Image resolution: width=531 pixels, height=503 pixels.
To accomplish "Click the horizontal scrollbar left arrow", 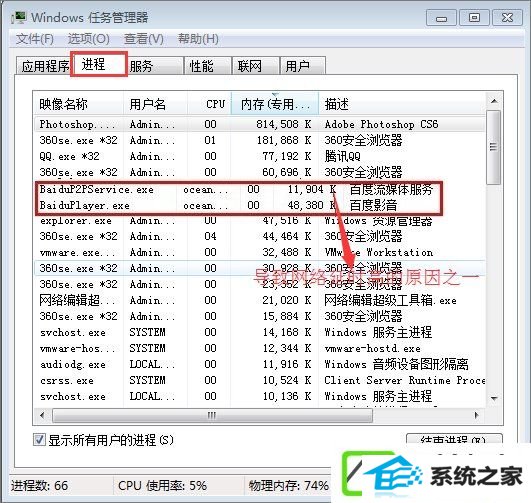I will pos(42,415).
